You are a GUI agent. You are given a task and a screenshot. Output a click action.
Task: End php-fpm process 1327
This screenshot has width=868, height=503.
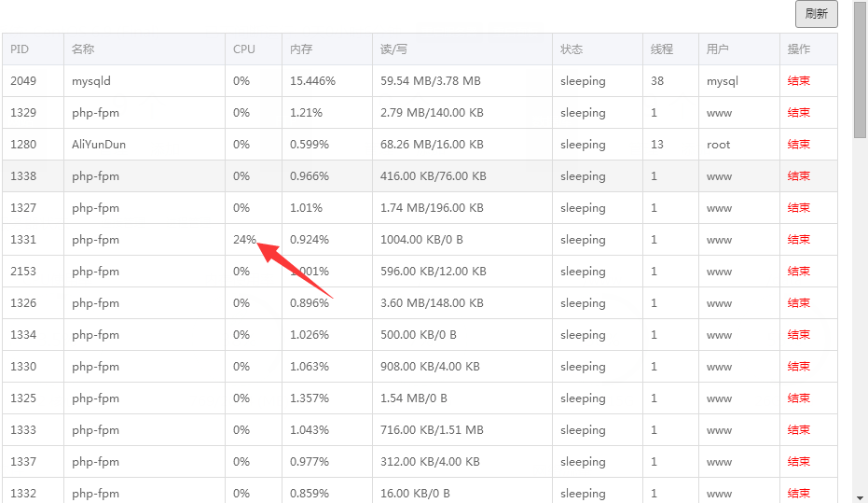[798, 208]
